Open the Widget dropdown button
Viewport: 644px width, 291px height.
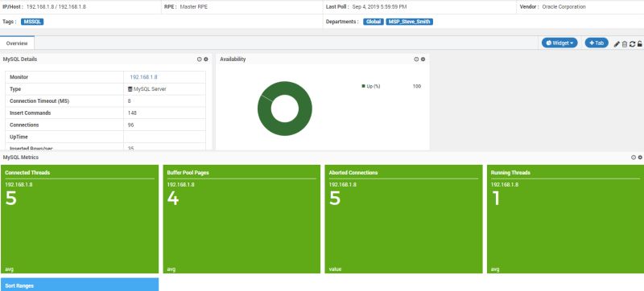point(559,43)
